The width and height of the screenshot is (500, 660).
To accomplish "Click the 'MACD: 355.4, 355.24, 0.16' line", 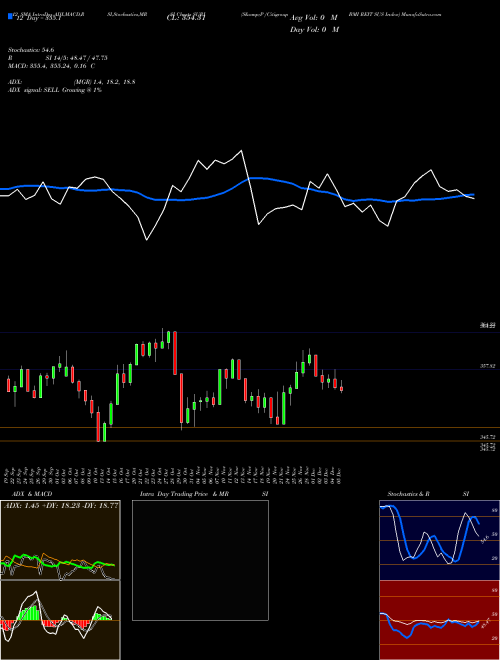I will [x=48, y=66].
